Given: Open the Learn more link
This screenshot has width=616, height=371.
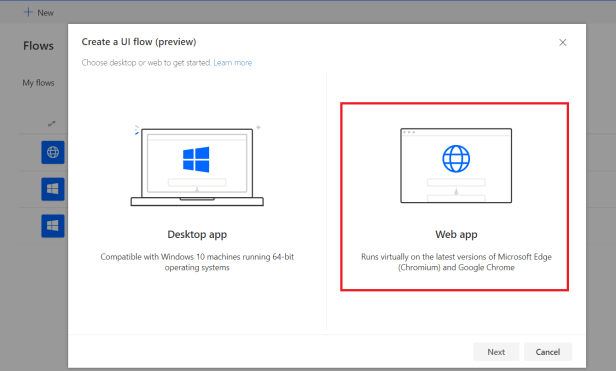Looking at the screenshot, I should pos(233,63).
